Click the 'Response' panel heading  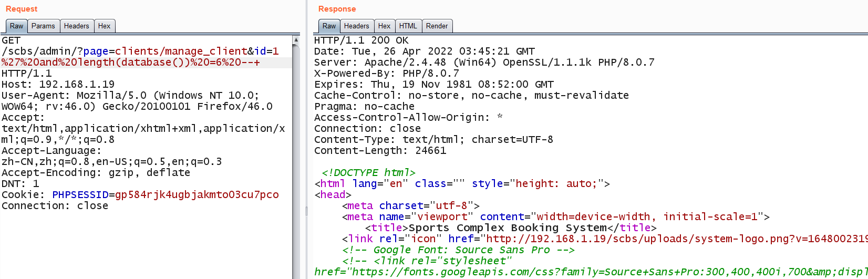337,9
